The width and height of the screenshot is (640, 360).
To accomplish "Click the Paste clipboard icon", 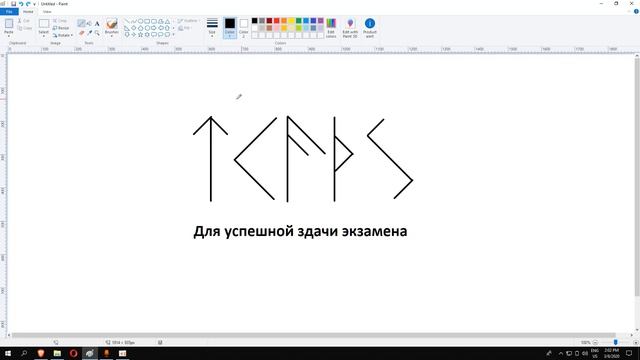I will (9, 24).
